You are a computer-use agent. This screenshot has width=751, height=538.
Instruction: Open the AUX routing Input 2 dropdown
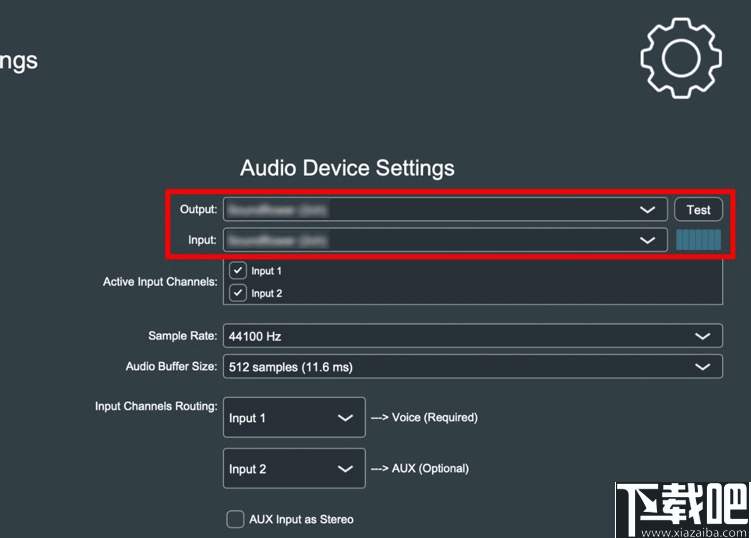294,469
